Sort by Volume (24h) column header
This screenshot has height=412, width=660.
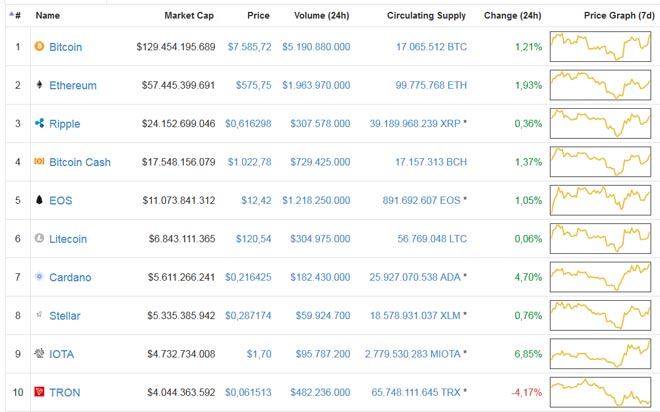322,16
